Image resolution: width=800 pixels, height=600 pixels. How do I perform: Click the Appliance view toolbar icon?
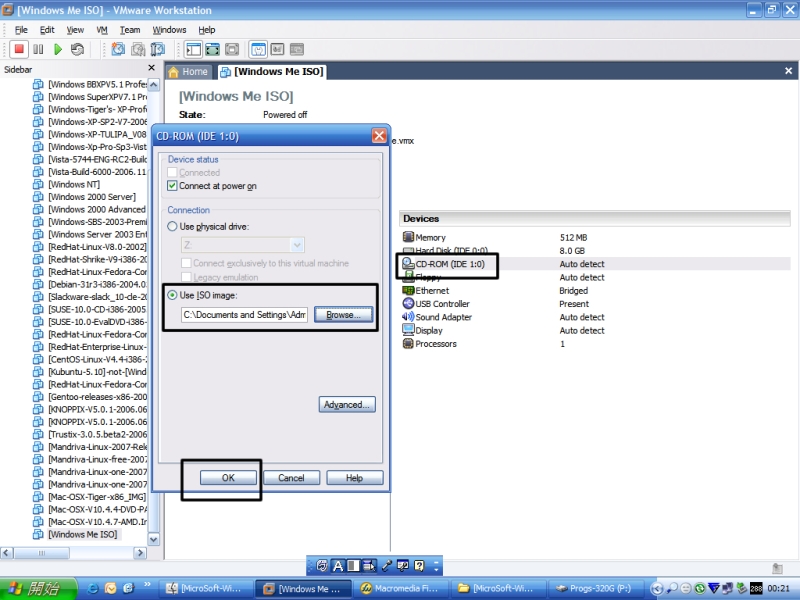point(277,49)
